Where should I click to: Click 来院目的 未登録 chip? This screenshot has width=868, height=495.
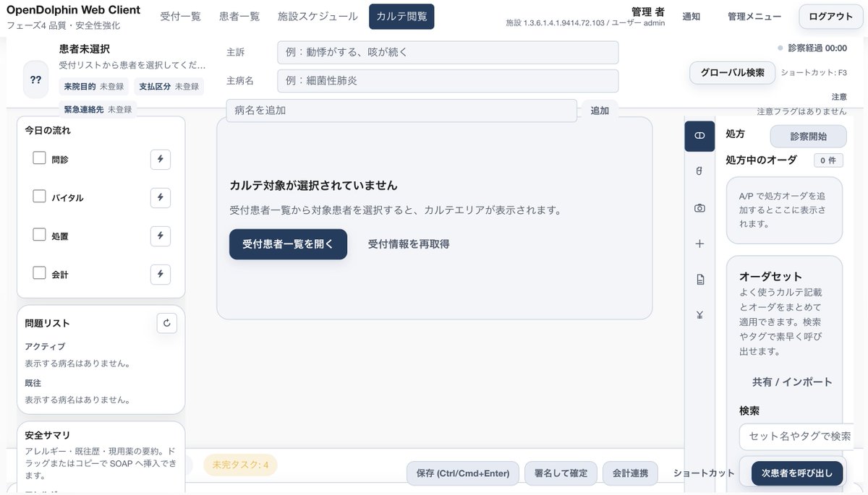(x=93, y=87)
